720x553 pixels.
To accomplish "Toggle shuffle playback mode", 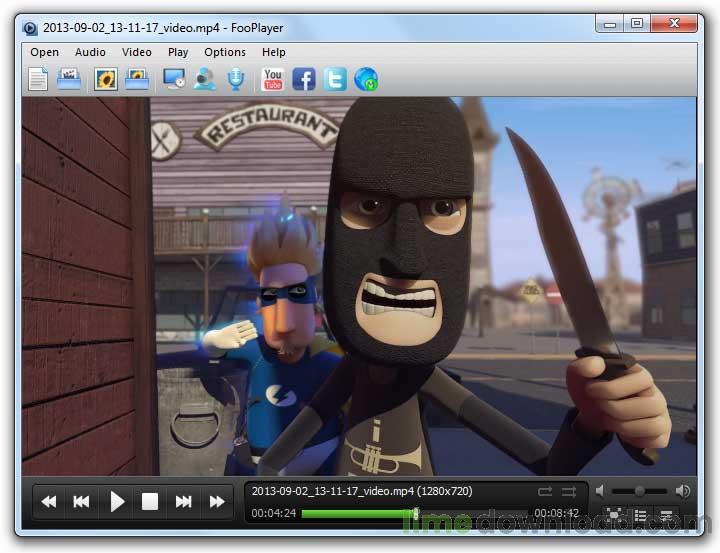I will pyautogui.click(x=569, y=492).
